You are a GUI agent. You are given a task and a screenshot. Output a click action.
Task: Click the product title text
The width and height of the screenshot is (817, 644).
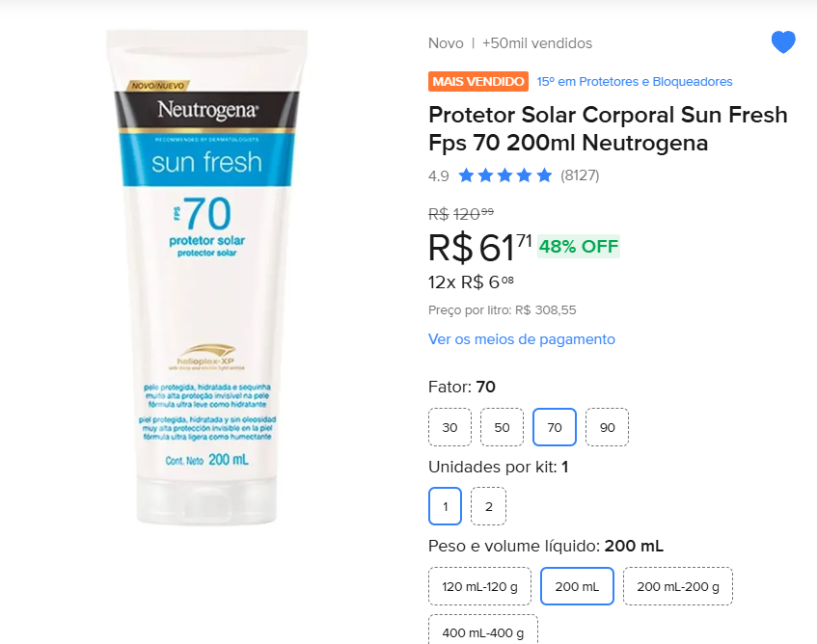click(608, 129)
